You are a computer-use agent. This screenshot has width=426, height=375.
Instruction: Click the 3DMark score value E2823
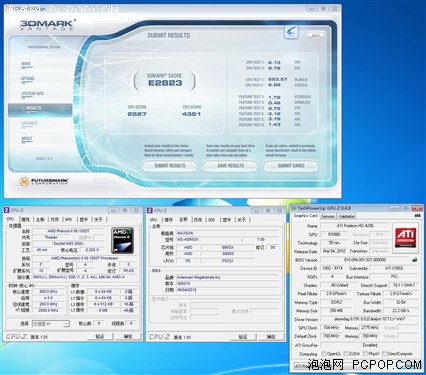point(165,83)
